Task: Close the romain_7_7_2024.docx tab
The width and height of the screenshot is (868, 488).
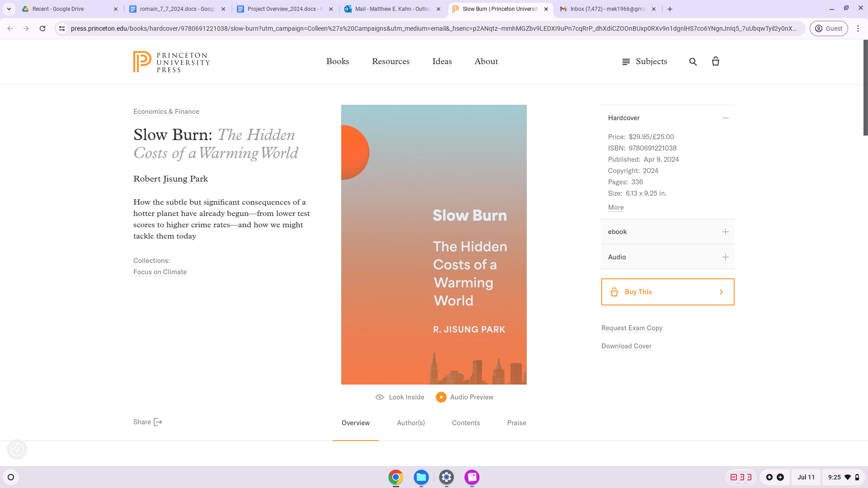Action: pyautogui.click(x=223, y=9)
